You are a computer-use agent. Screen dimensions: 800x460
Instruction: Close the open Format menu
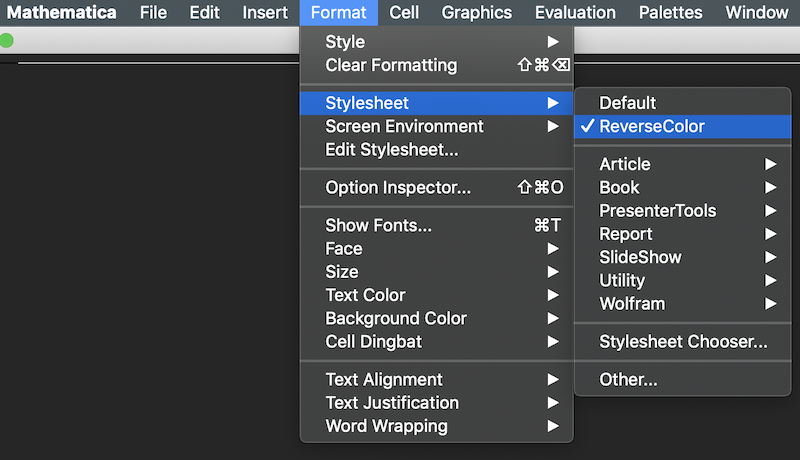338,12
